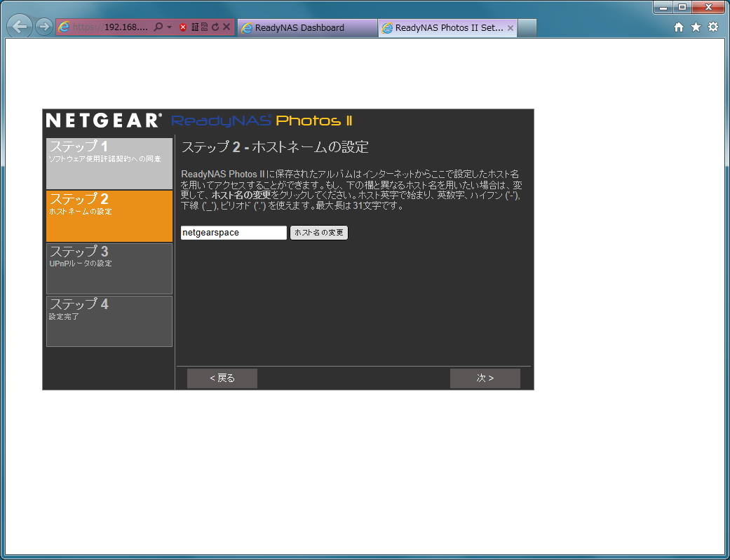Open a new blank browser tab
730x560 pixels.
pyautogui.click(x=527, y=28)
